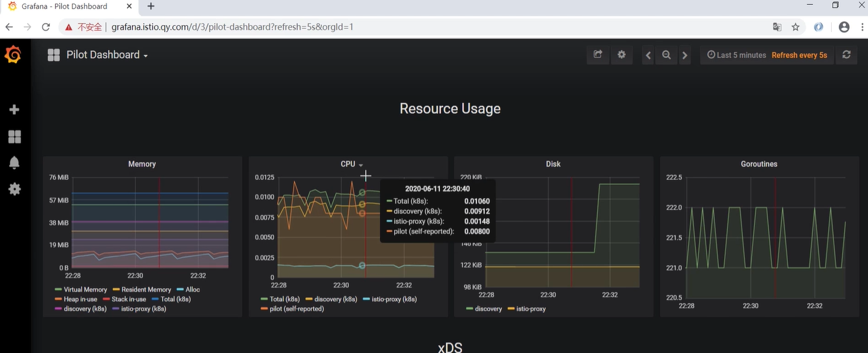
Task: Click the blue extension icon in toolbar
Action: pos(819,27)
